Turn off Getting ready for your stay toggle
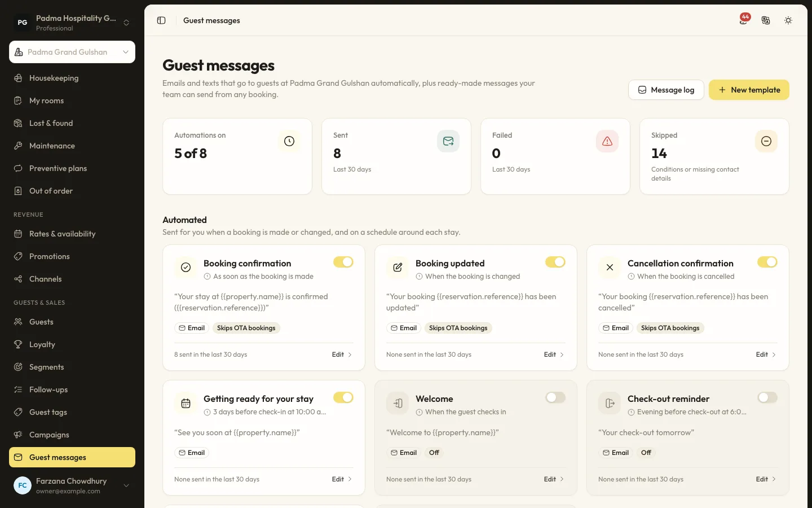 [x=343, y=397]
